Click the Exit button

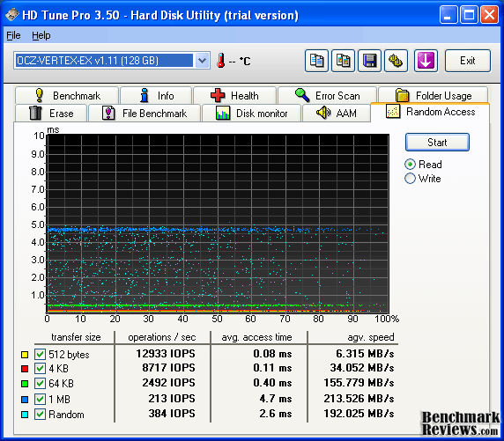tap(468, 61)
